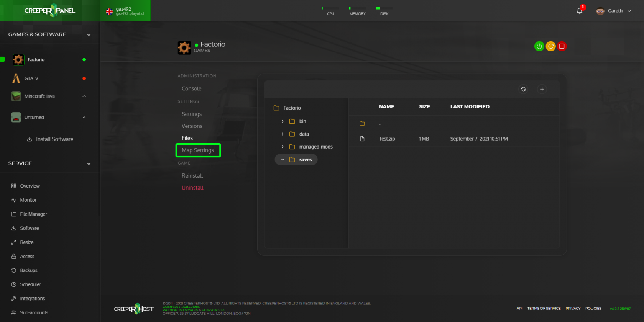Select the managed-mods folder

coord(316,147)
